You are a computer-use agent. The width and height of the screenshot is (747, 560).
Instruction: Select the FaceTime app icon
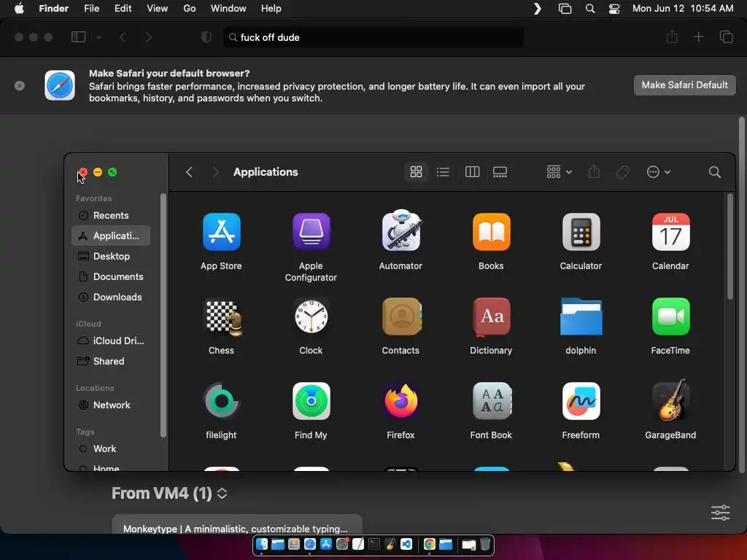point(670,316)
